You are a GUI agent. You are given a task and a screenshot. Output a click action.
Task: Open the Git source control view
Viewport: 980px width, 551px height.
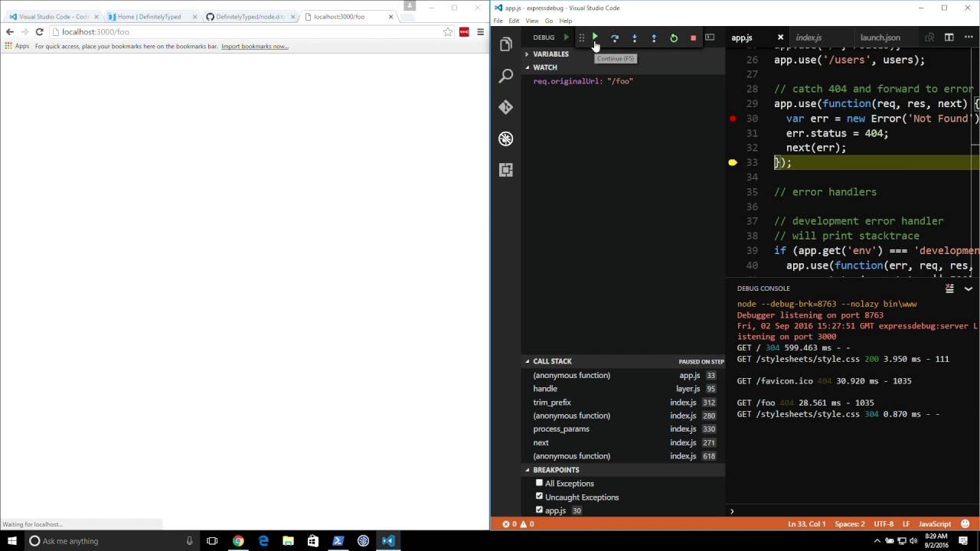(x=506, y=107)
